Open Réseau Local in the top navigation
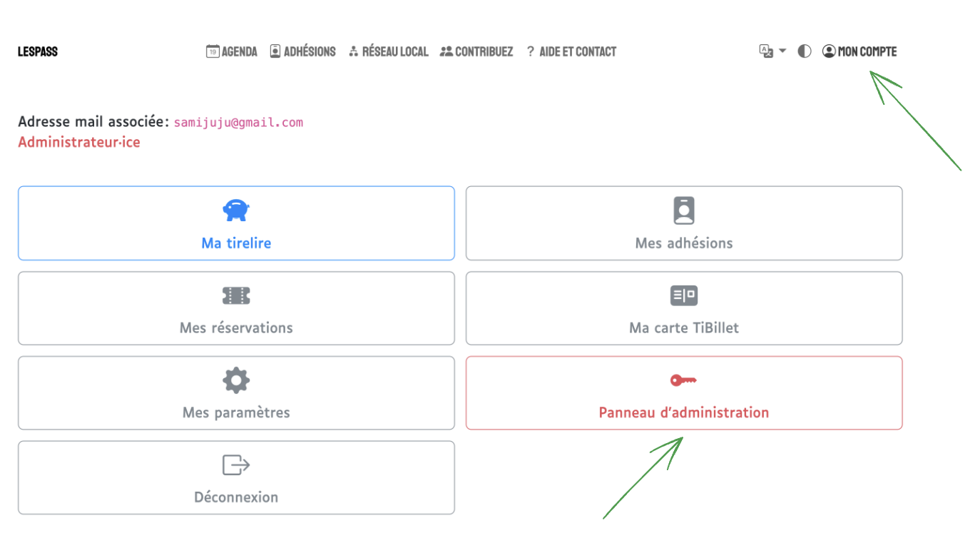 pyautogui.click(x=389, y=51)
